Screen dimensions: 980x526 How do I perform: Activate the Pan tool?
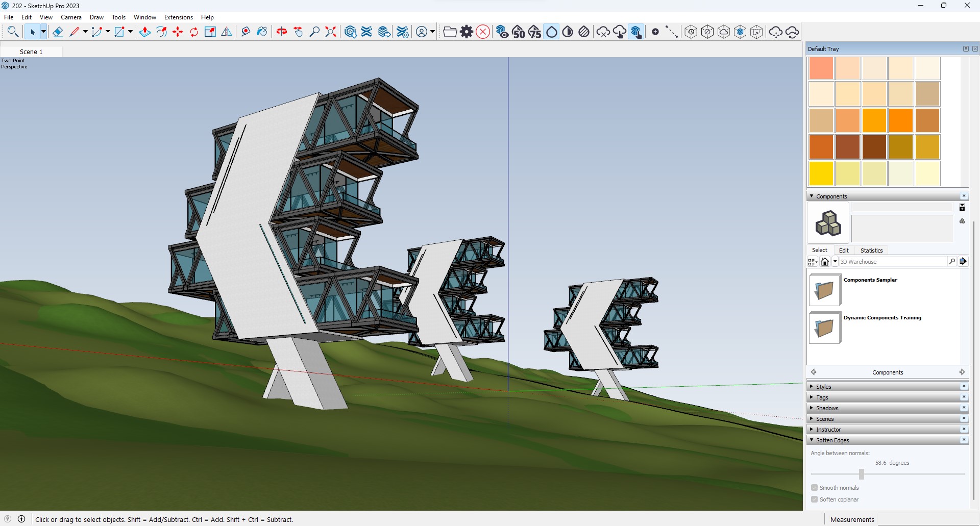298,32
